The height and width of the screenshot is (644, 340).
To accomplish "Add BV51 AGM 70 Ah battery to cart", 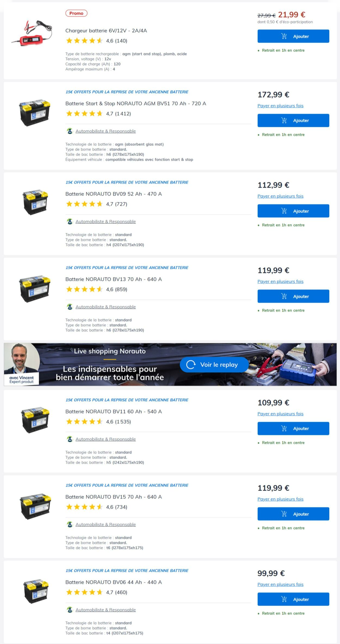I will (x=293, y=120).
